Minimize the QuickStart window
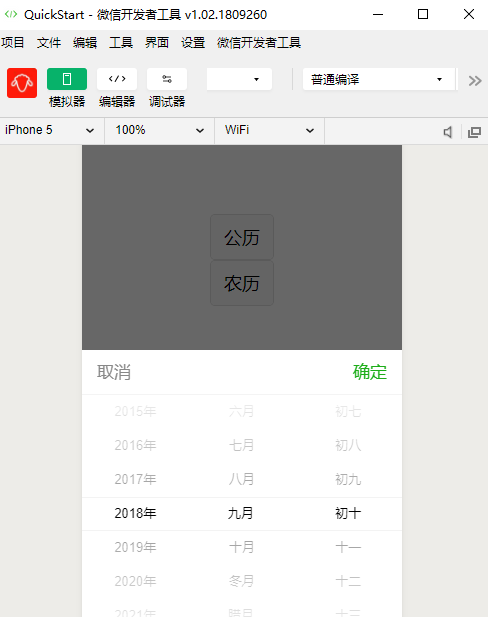The height and width of the screenshot is (617, 488). pyautogui.click(x=378, y=14)
